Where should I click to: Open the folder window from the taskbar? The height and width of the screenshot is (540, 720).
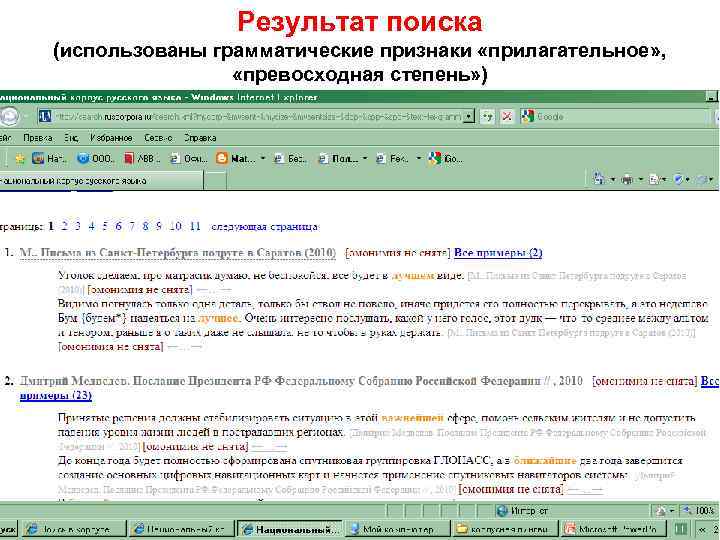[x=505, y=530]
